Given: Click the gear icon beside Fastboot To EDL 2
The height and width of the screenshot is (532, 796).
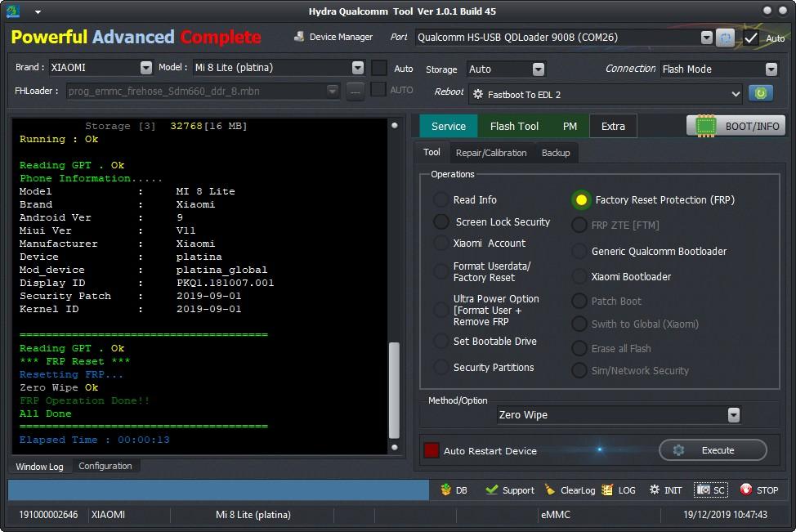Looking at the screenshot, I should 478,94.
